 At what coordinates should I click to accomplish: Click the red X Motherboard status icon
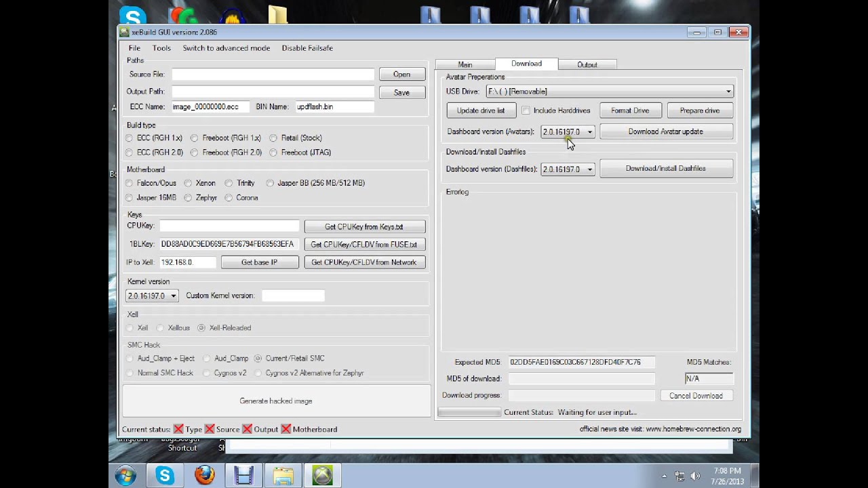[x=285, y=429]
